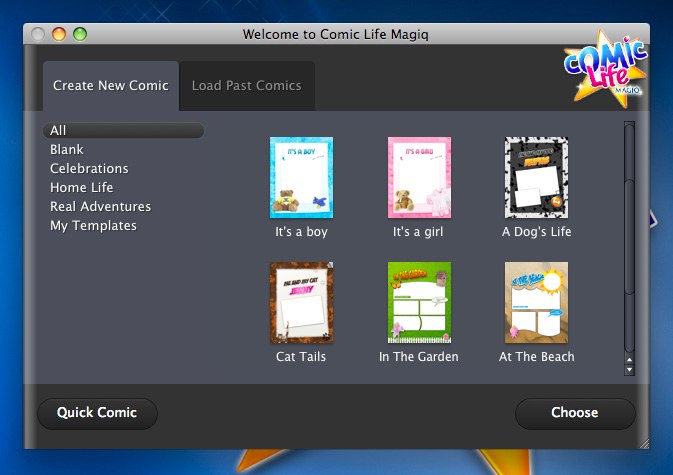The width and height of the screenshot is (673, 475).
Task: Click the template list scrollbar thumb
Action: pos(629,237)
